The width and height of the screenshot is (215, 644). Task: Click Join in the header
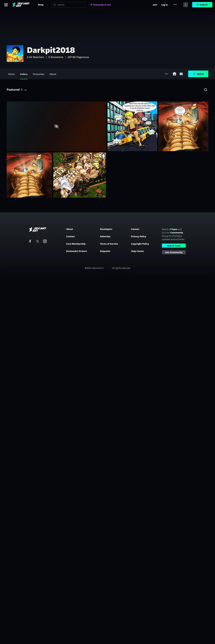155,5
